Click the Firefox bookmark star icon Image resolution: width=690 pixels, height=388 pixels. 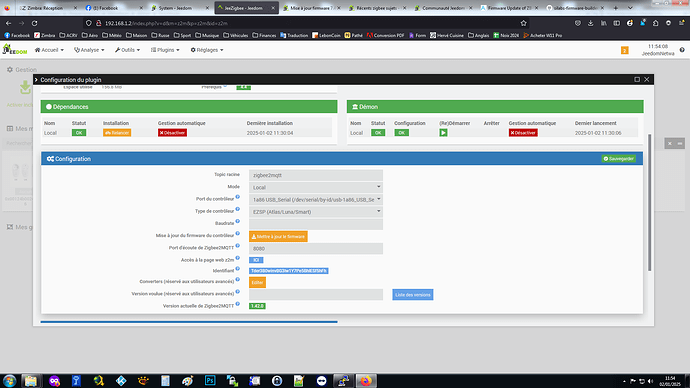tap(523, 23)
